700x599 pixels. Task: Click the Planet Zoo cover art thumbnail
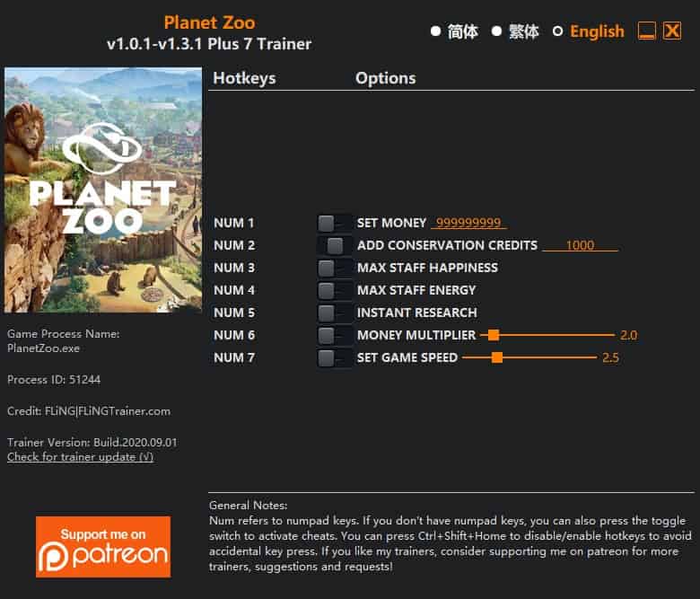click(103, 189)
